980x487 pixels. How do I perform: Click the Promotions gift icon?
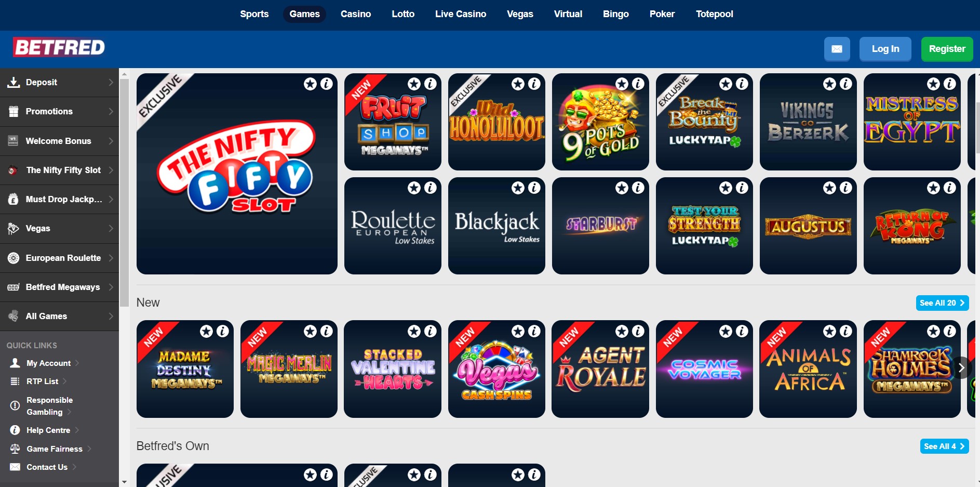coord(14,111)
